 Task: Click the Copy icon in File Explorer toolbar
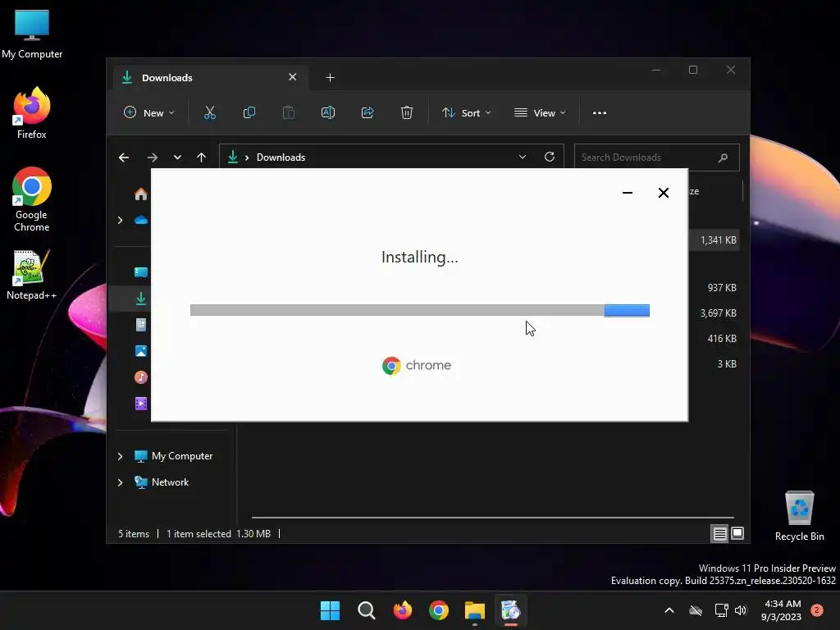(249, 112)
